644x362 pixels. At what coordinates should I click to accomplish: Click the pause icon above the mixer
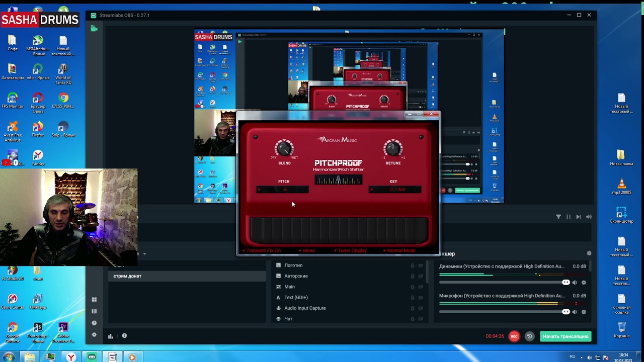(569, 217)
